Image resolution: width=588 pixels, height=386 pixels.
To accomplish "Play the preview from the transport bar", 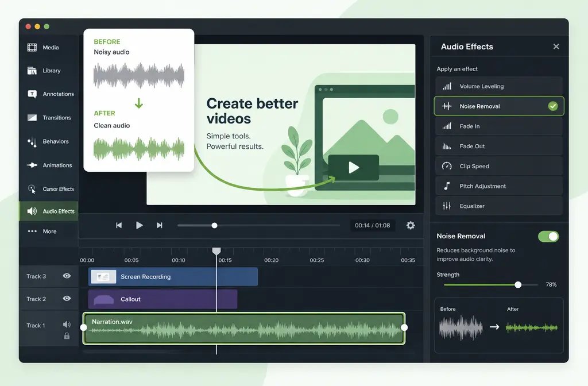I will 139,225.
